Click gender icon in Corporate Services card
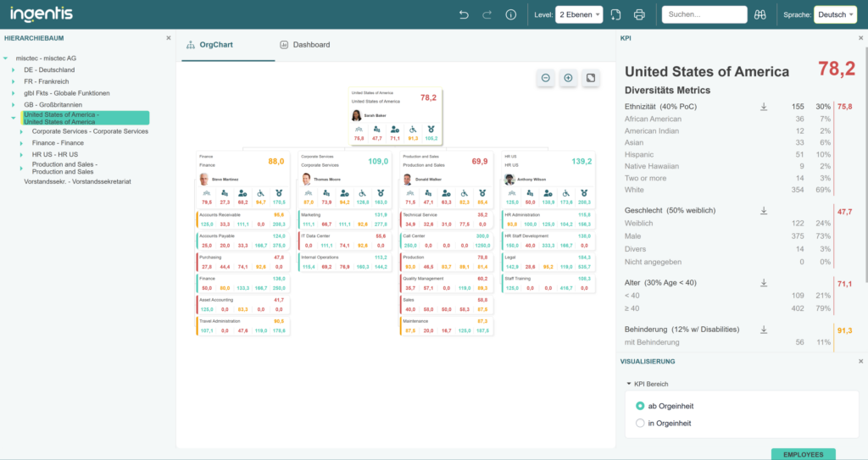 coord(326,193)
